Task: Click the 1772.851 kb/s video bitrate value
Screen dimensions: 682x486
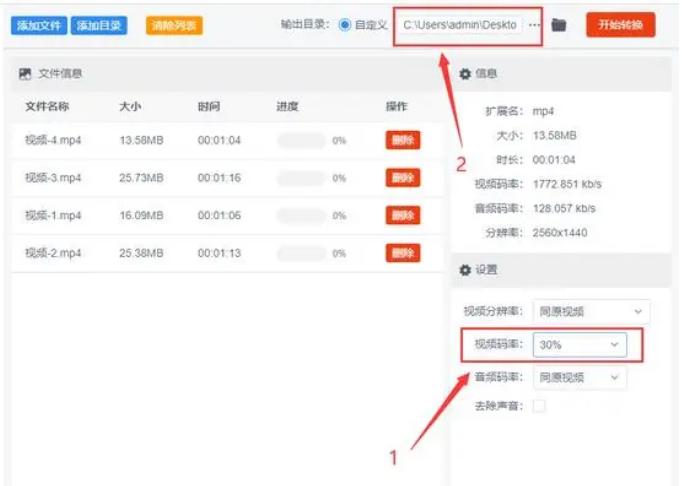Action: pos(567,184)
